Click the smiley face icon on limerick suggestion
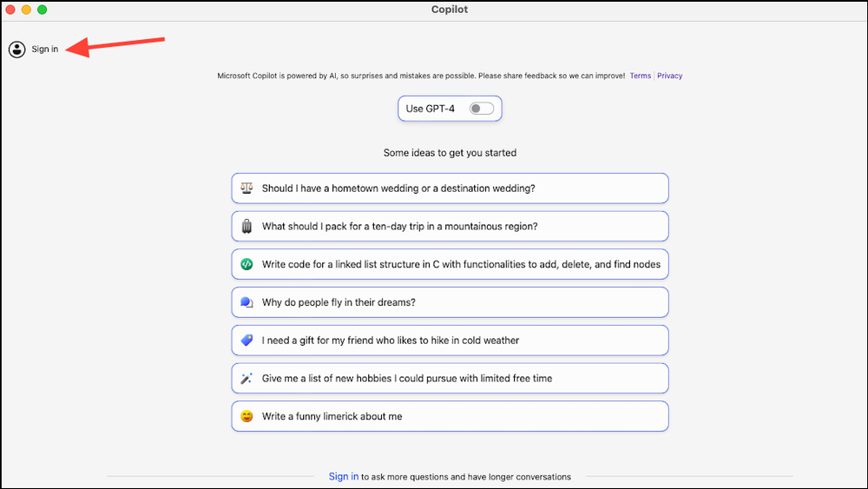The image size is (868, 489). pyautogui.click(x=247, y=417)
